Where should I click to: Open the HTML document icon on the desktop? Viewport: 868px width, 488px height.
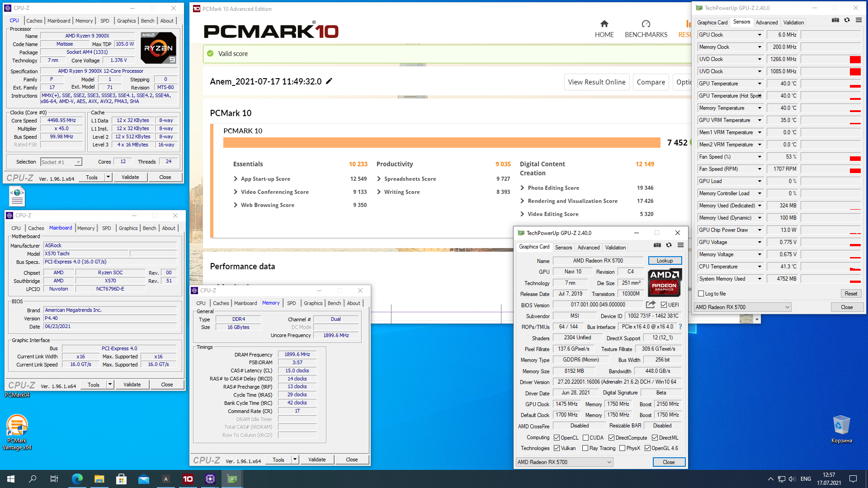tap(17, 197)
